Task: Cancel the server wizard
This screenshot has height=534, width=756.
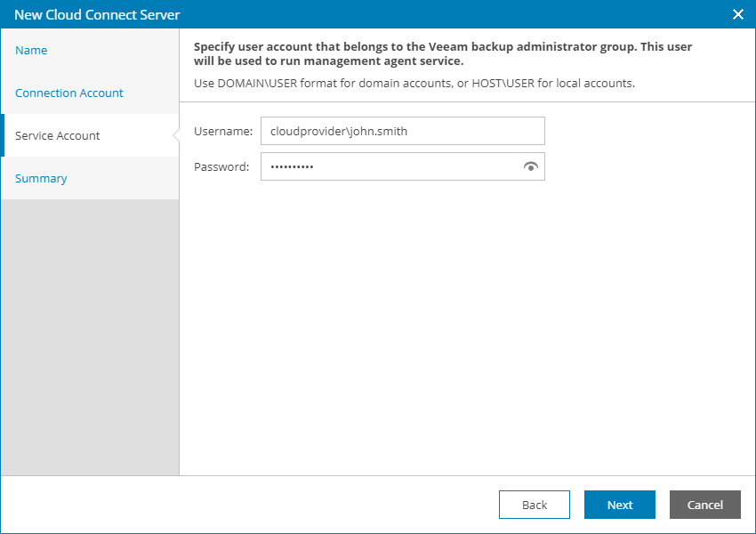Action: pyautogui.click(x=705, y=505)
